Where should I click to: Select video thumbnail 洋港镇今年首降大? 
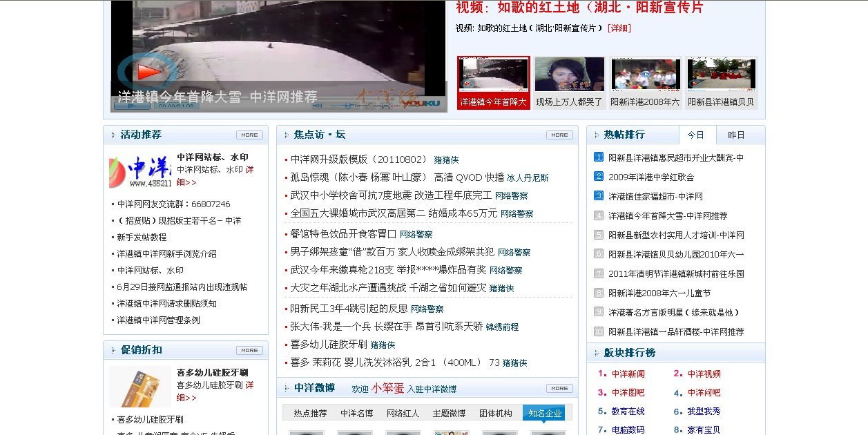[494, 83]
